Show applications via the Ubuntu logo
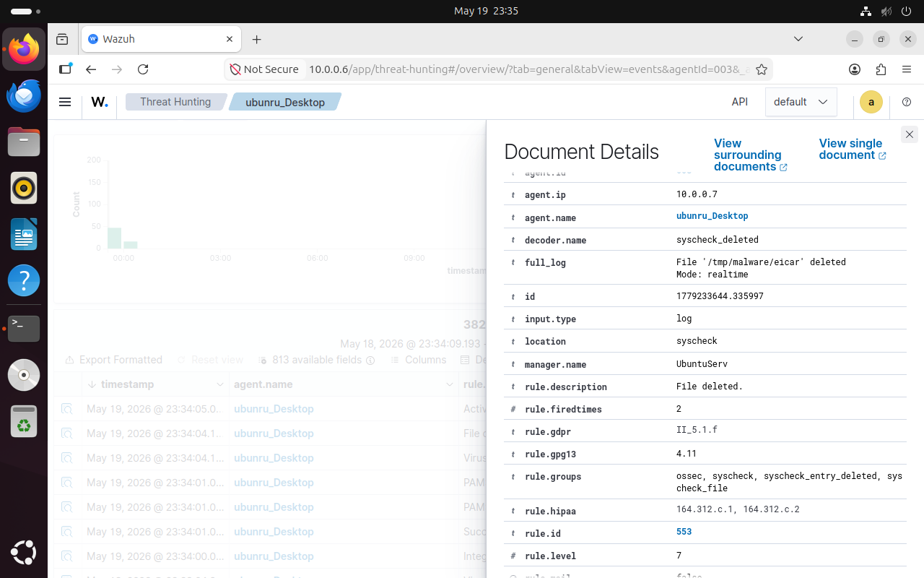This screenshot has width=924, height=578. [24, 553]
